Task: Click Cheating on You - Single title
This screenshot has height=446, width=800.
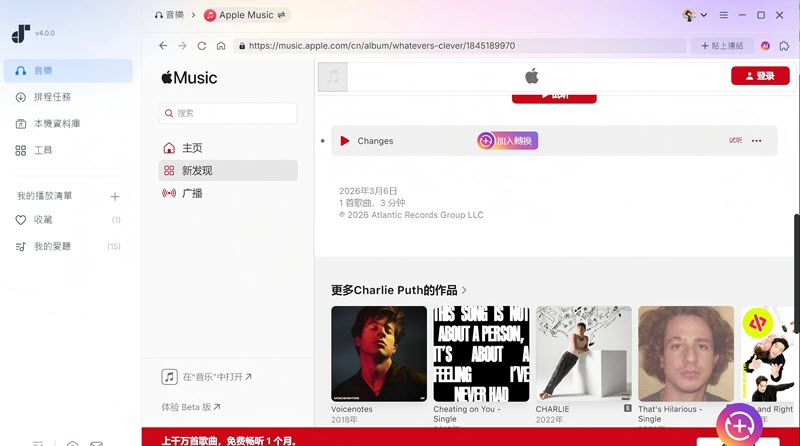Action: 466,414
